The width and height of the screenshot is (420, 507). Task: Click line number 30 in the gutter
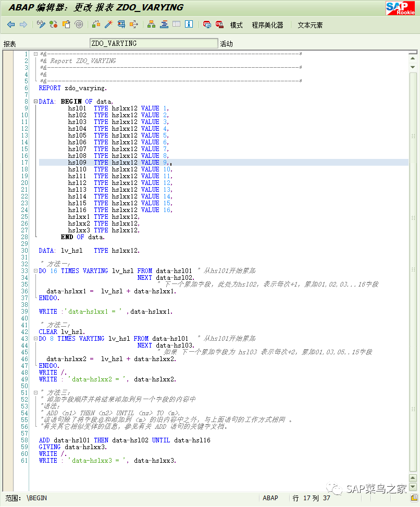point(24,251)
